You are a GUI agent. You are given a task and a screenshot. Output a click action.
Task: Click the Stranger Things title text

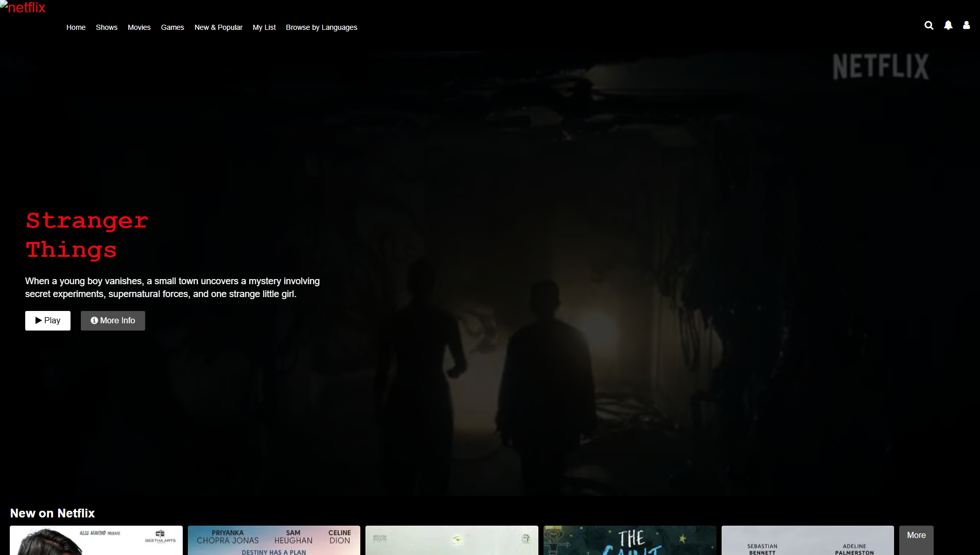[87, 235]
